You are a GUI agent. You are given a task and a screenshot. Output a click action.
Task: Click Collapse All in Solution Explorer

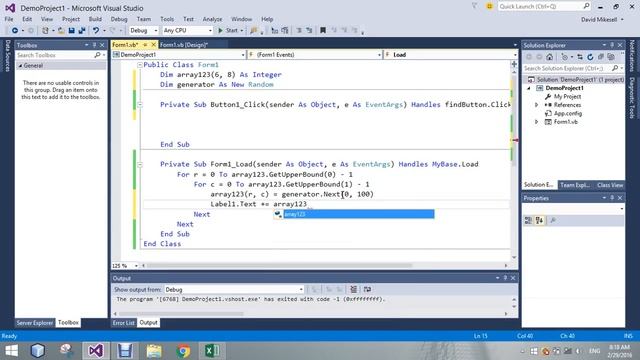click(601, 57)
